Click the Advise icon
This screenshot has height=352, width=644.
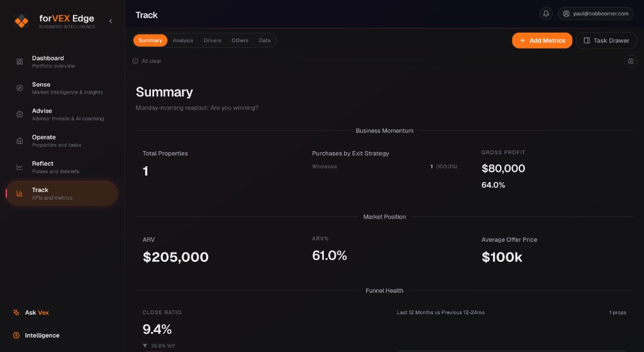click(x=19, y=115)
